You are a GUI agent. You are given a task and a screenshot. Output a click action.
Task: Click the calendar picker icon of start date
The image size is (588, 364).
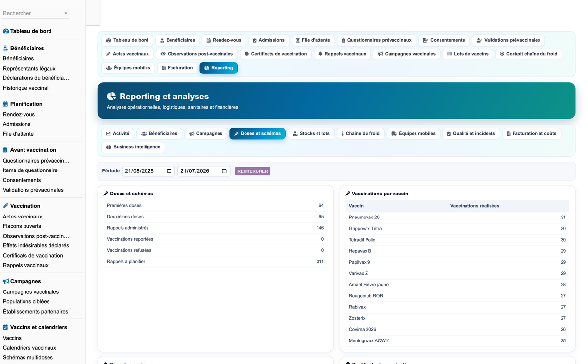pyautogui.click(x=170, y=171)
